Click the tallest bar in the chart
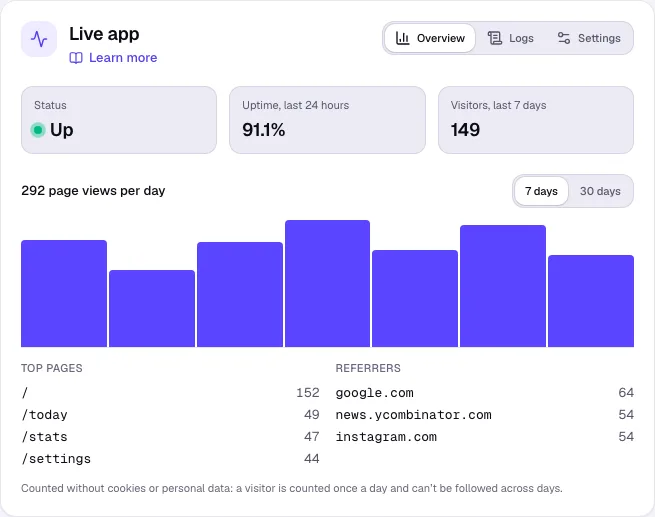 pos(328,283)
